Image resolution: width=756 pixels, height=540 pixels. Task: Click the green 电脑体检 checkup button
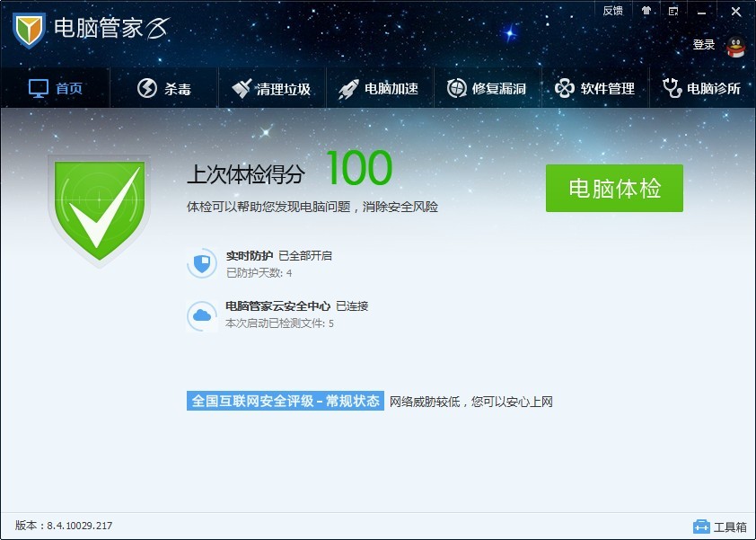tap(614, 188)
